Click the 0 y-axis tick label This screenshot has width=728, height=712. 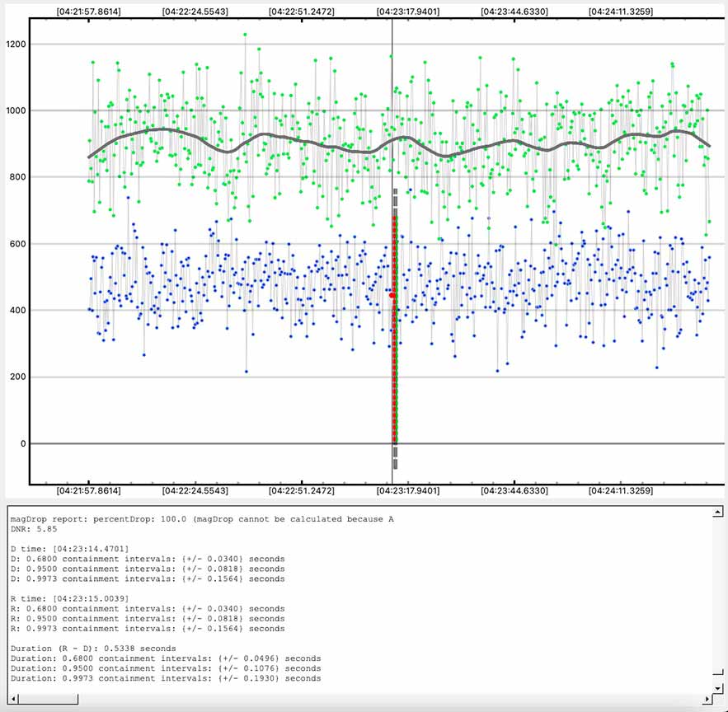point(23,443)
